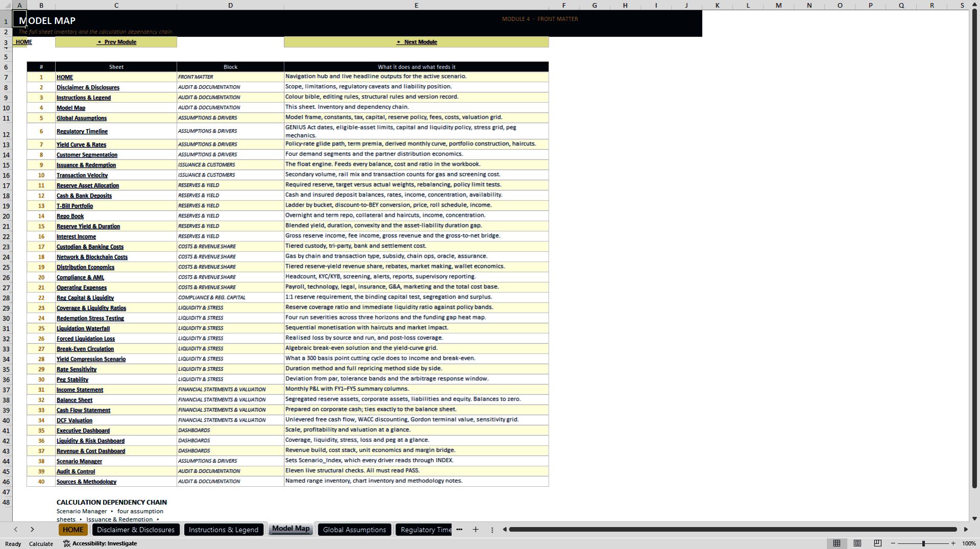Click vertical scrollbar down arrow
This screenshot has height=549, width=980.
click(x=974, y=518)
